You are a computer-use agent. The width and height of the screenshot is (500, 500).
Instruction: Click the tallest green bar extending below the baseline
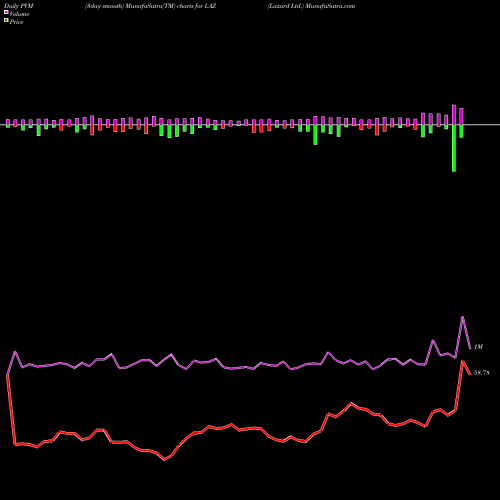tap(454, 148)
